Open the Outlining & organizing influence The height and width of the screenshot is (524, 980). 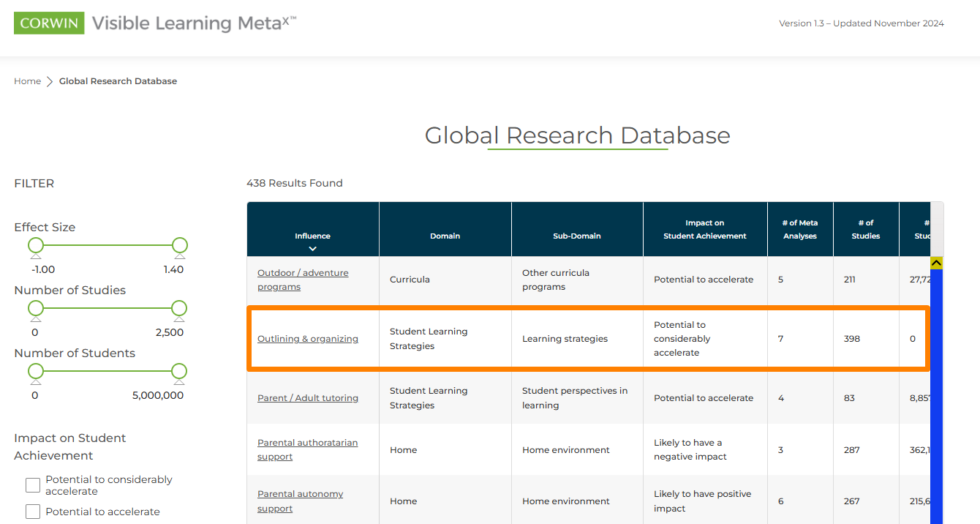[x=308, y=339]
